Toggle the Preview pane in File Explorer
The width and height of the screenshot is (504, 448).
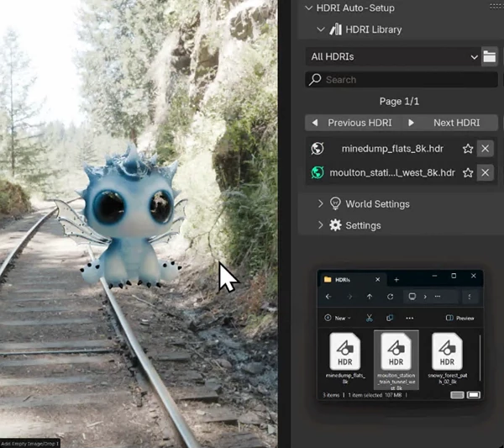460,318
